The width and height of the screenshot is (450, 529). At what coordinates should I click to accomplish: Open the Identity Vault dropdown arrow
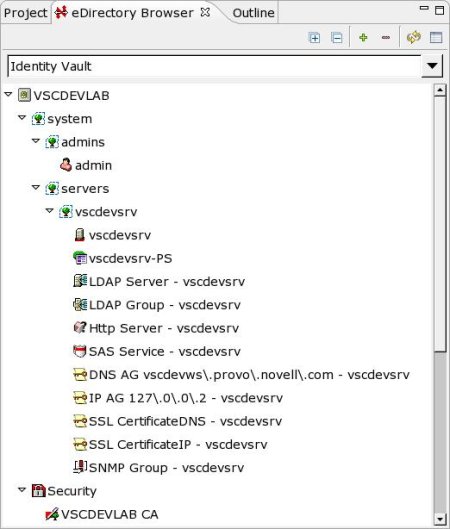tap(432, 66)
